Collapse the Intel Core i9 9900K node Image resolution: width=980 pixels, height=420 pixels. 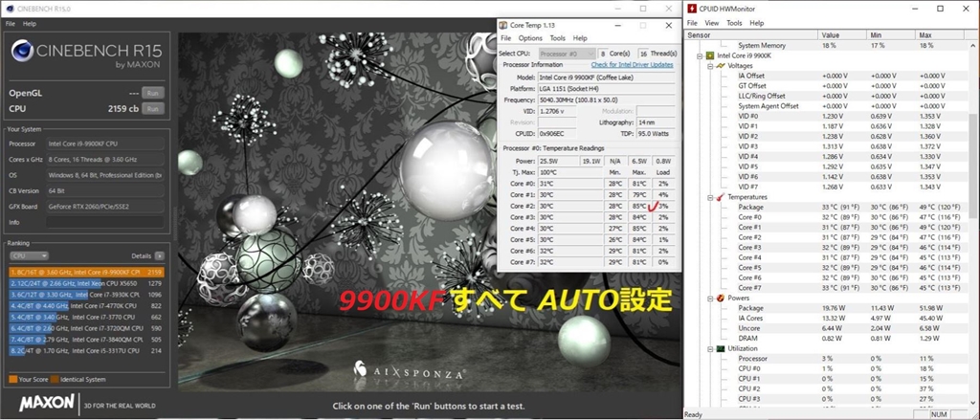click(700, 55)
